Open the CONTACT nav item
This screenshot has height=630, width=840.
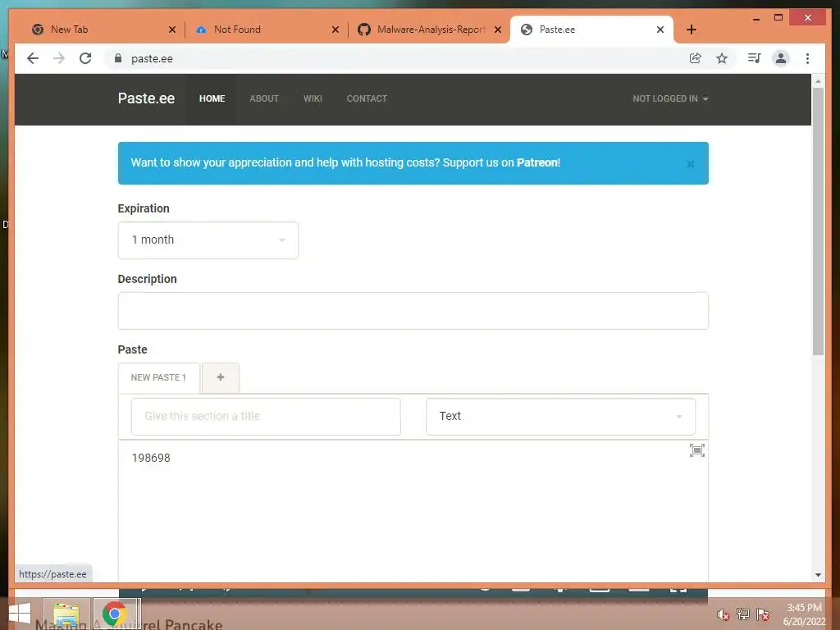tap(367, 98)
